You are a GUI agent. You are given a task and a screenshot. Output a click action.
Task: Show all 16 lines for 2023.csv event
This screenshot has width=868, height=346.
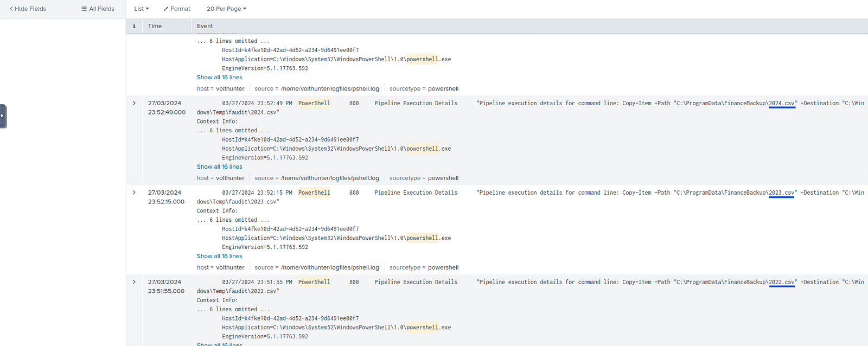click(x=220, y=257)
